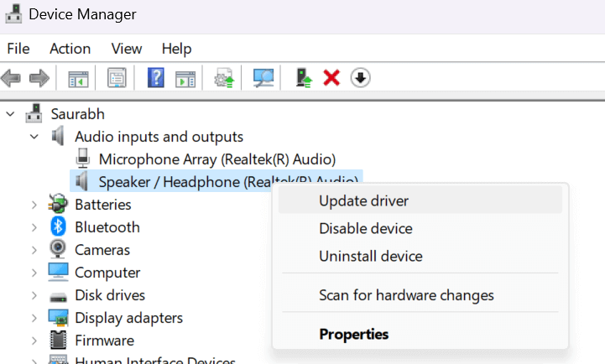Toggle Show/Hide Action Pane toolbar icon
Image resolution: width=605 pixels, height=364 pixels.
tap(185, 79)
